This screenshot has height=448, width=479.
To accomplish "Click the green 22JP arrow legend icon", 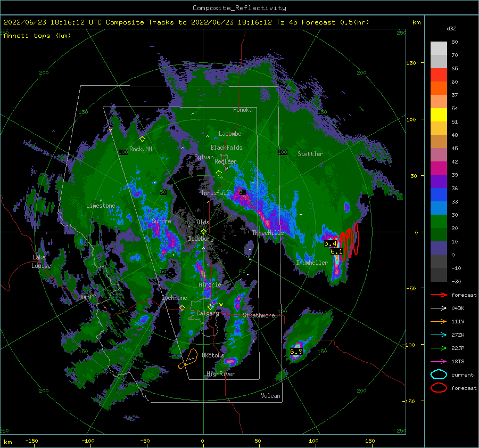I will pos(439,348).
